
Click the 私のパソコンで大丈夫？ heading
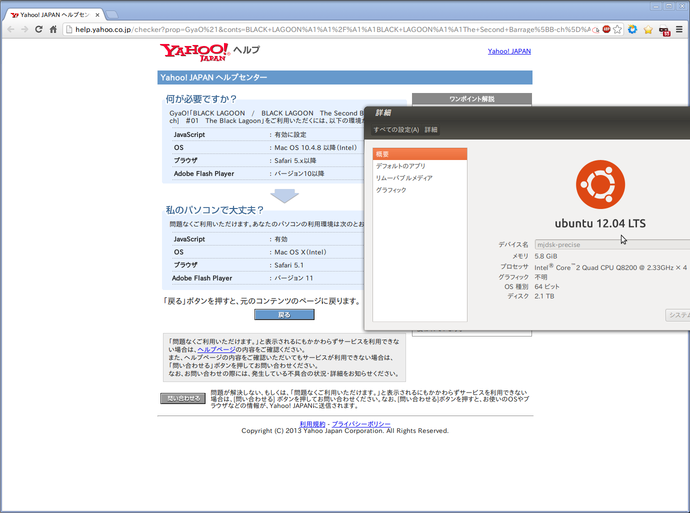coord(215,210)
